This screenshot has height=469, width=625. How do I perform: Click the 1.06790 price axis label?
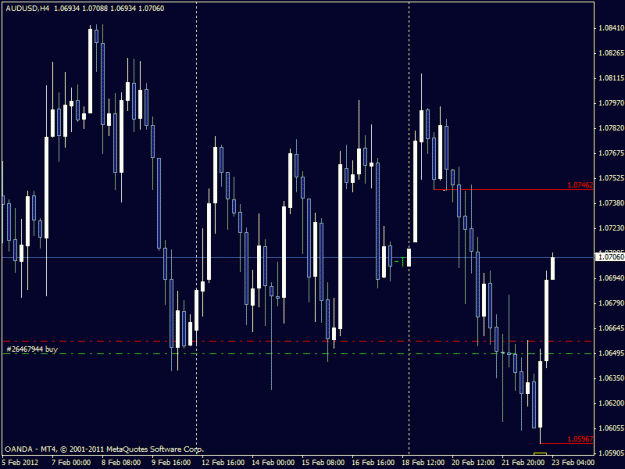point(611,303)
